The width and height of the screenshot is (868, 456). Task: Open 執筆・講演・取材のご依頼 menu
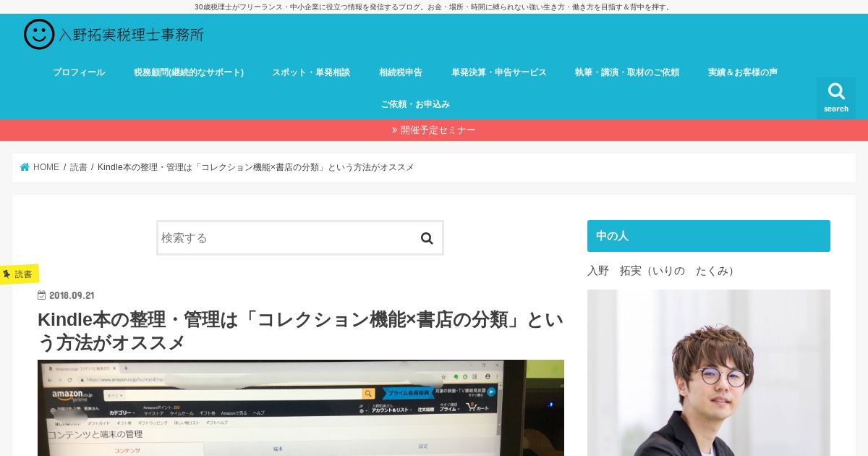click(x=627, y=72)
